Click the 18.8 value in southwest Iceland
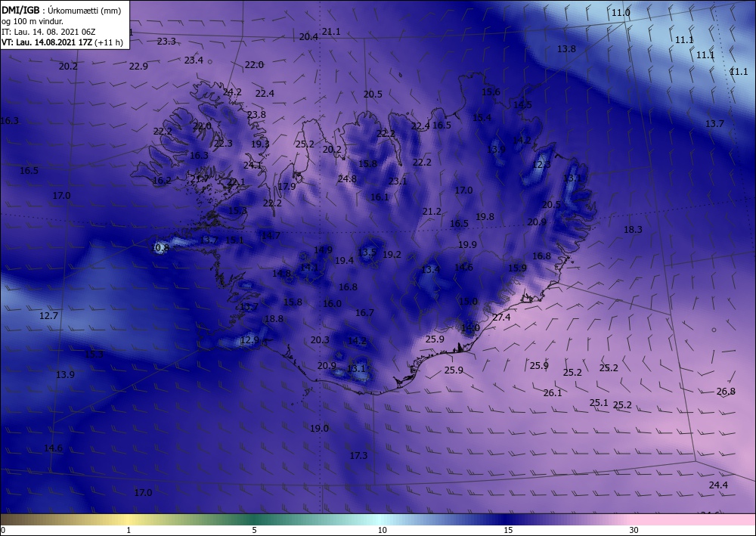Image resolution: width=756 pixels, height=536 pixels. pos(274,318)
